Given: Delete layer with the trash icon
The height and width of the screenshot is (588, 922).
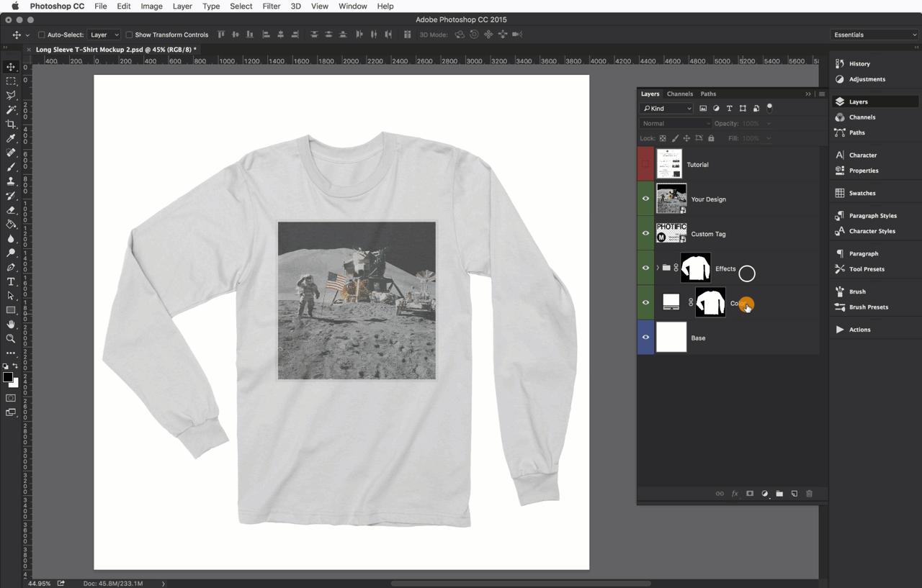Looking at the screenshot, I should pyautogui.click(x=809, y=494).
